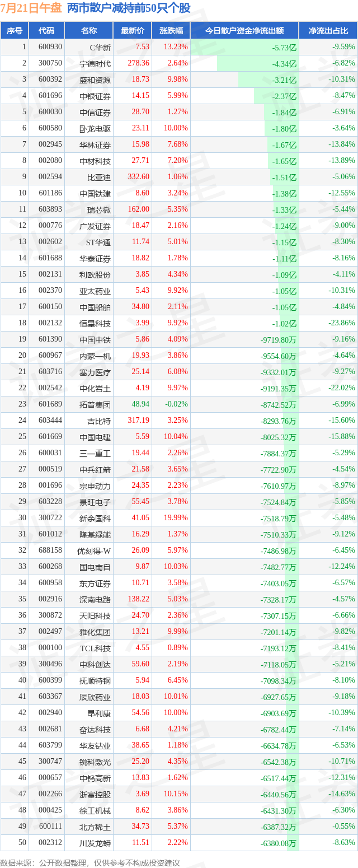Click the 今日散户资金净流出额 column header
The height and width of the screenshot is (868, 358).
[244, 31]
